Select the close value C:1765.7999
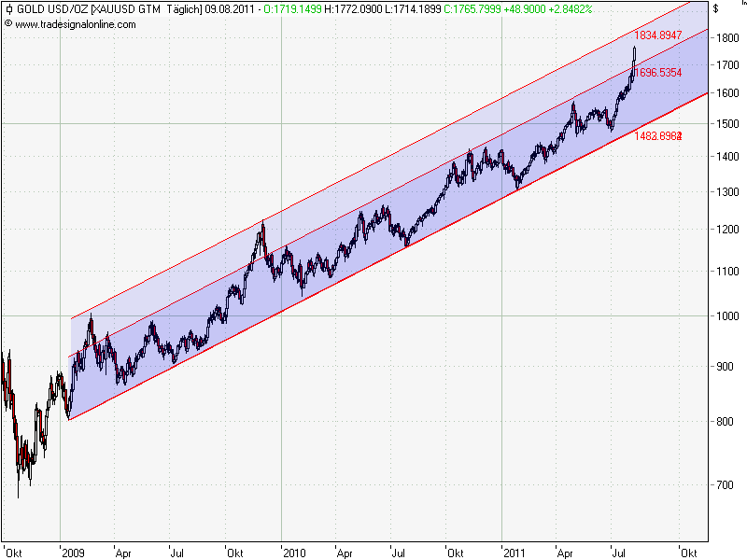Screen dimensions: 747x560 (x=472, y=9)
